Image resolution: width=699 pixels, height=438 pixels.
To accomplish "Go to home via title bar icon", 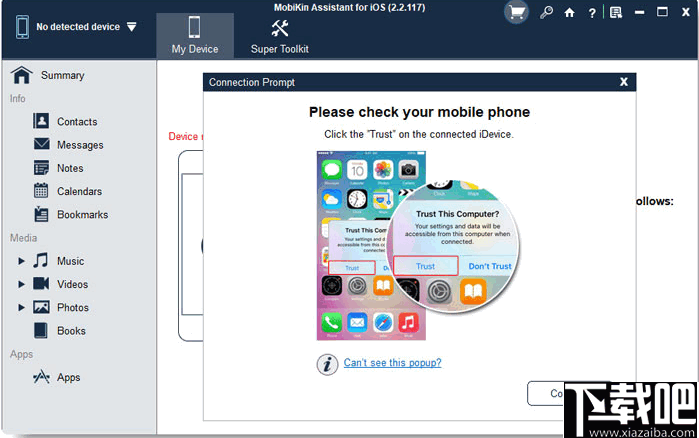I will coord(569,12).
